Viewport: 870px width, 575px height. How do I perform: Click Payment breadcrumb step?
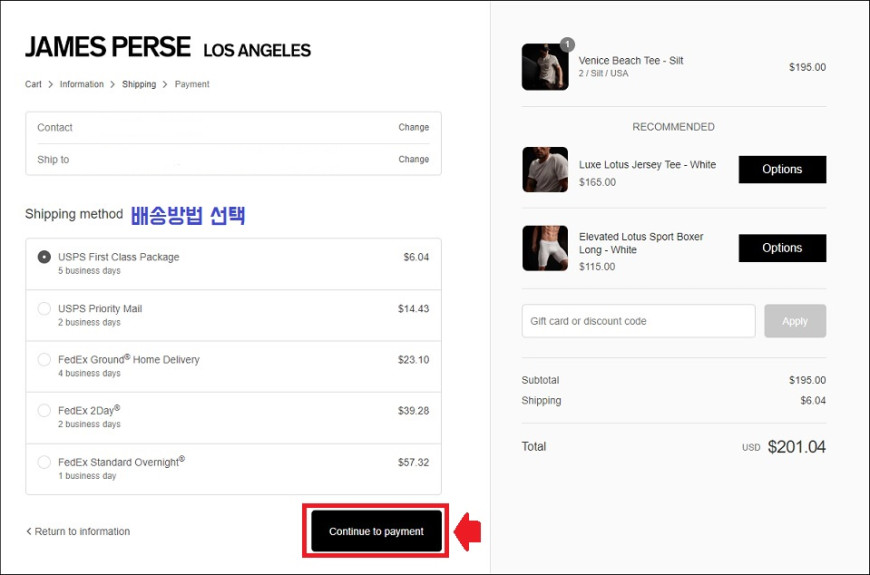192,84
